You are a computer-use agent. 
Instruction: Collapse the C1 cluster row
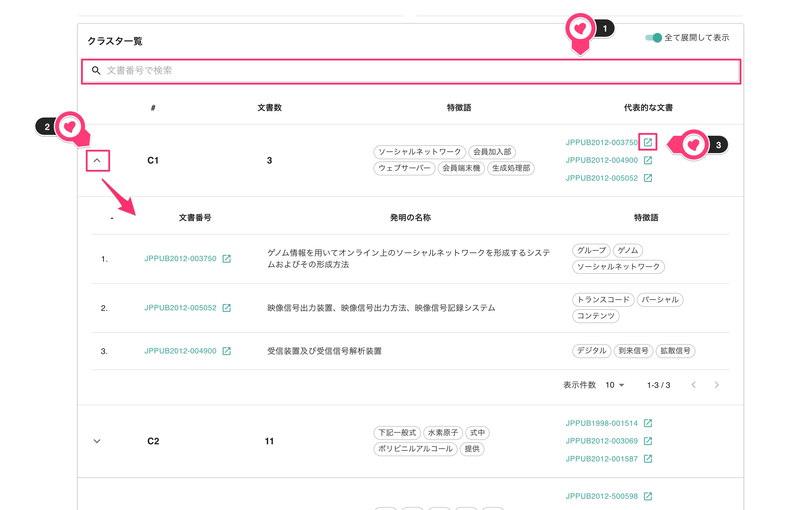(97, 161)
